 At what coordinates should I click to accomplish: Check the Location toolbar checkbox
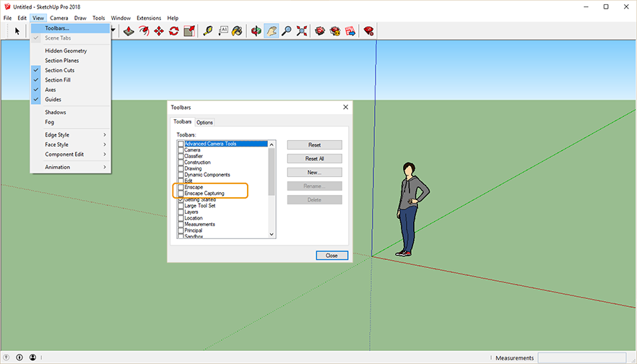point(181,218)
